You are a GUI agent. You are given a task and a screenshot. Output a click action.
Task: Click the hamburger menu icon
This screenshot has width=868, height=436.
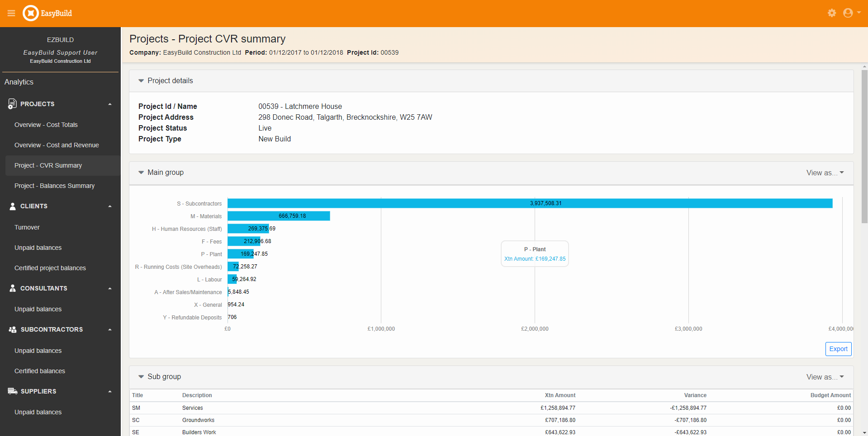coord(11,14)
